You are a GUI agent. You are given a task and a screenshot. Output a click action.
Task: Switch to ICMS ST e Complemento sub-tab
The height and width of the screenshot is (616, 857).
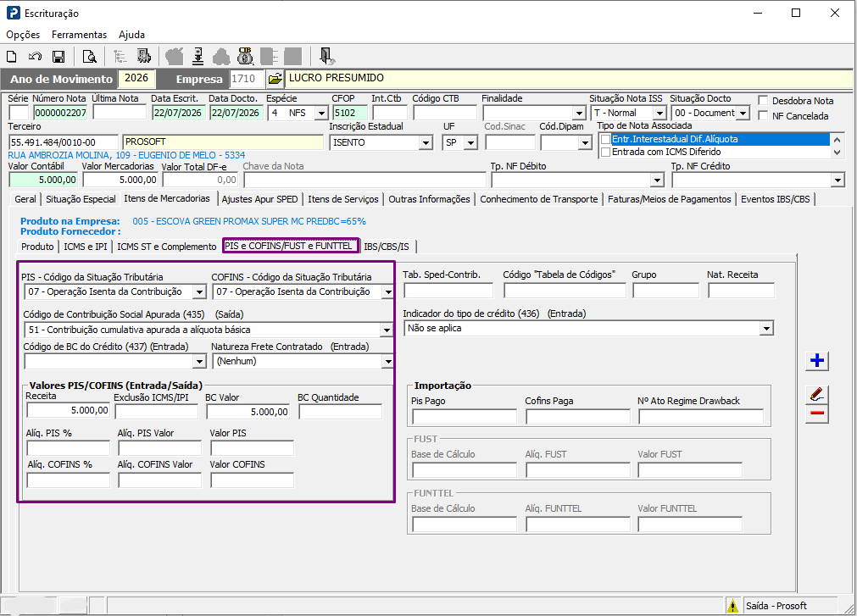click(167, 247)
